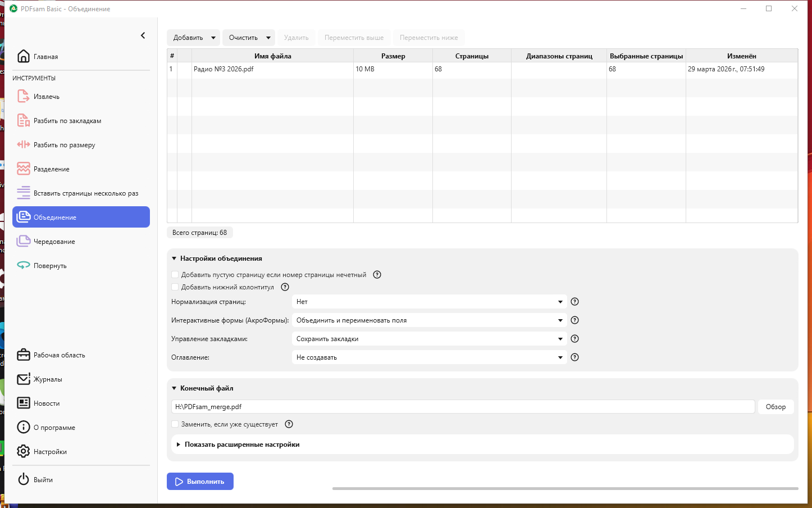
Task: Click the Extract (Извлечь) tool icon
Action: [x=23, y=97]
